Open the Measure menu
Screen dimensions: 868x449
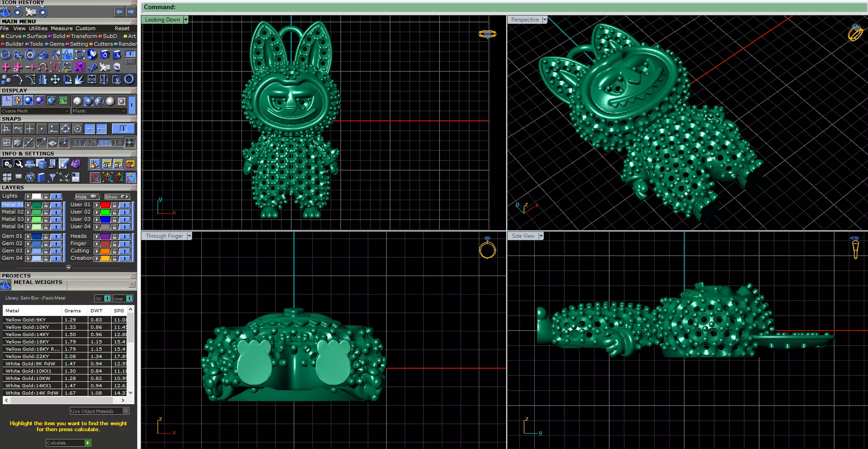(62, 28)
